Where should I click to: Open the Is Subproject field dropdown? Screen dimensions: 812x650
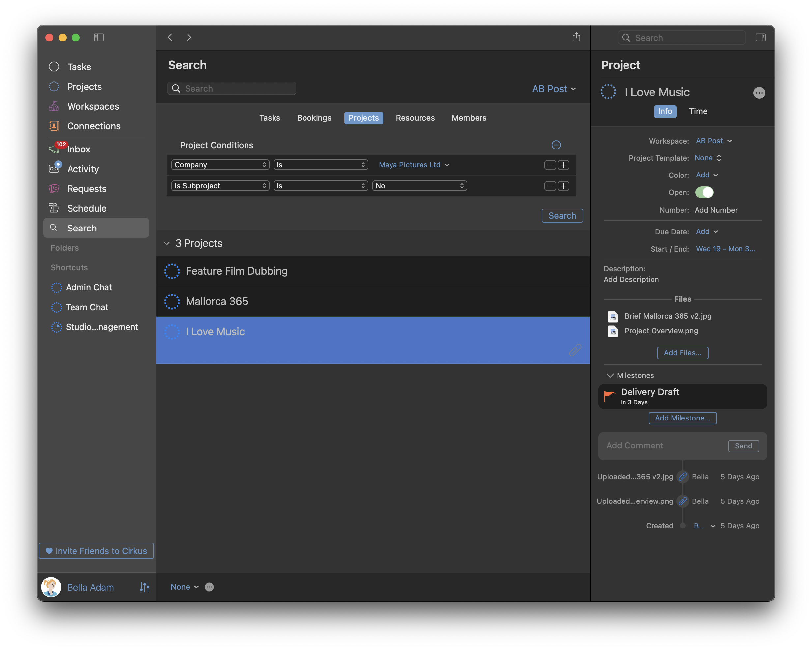point(220,186)
